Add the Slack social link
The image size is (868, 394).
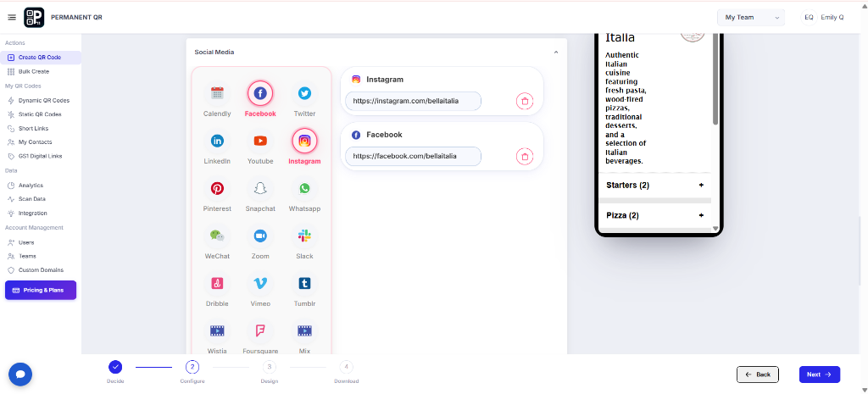point(304,236)
